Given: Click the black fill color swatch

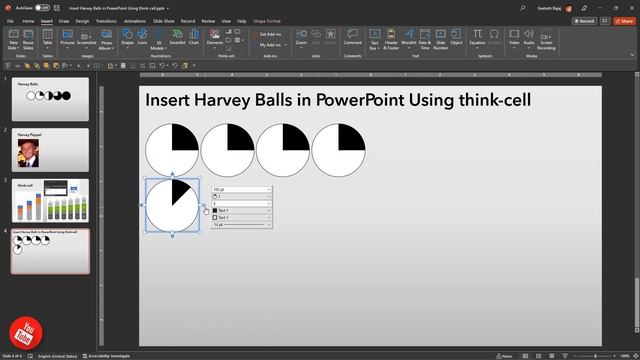Looking at the screenshot, I should tap(215, 210).
